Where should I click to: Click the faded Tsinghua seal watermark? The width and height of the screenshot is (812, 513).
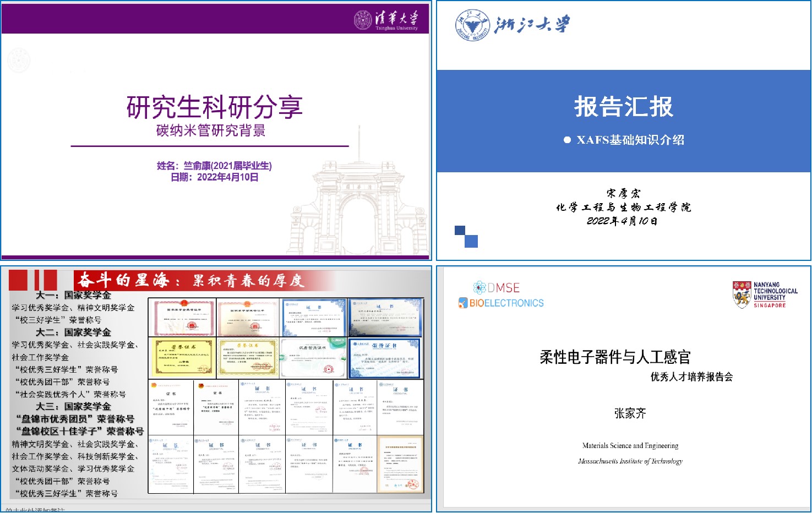19,60
